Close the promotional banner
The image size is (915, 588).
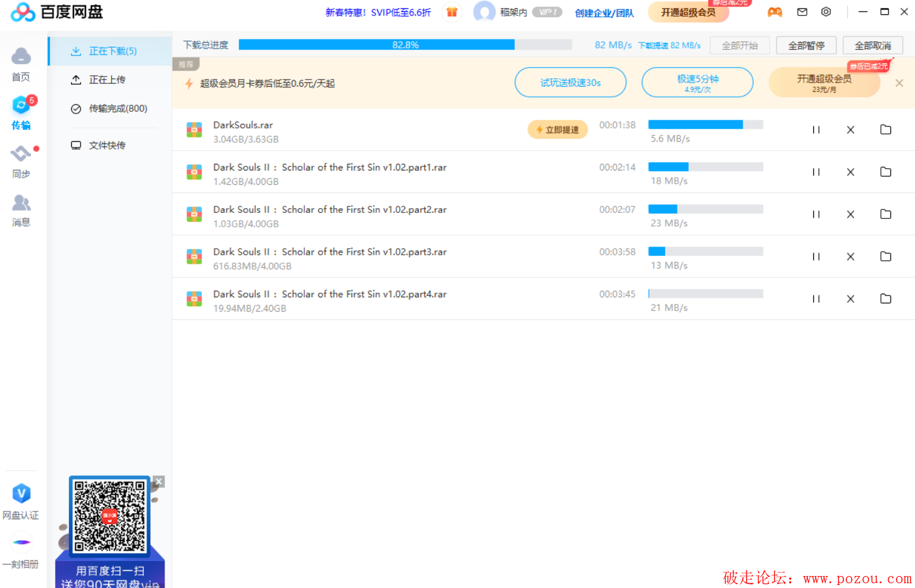(899, 83)
